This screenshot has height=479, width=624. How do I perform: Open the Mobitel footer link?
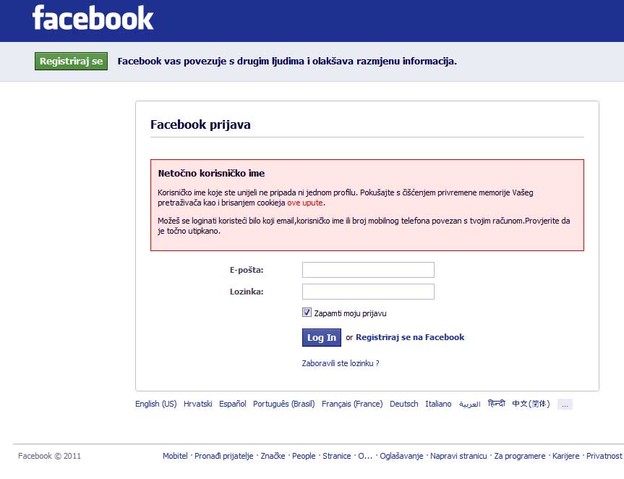point(175,456)
